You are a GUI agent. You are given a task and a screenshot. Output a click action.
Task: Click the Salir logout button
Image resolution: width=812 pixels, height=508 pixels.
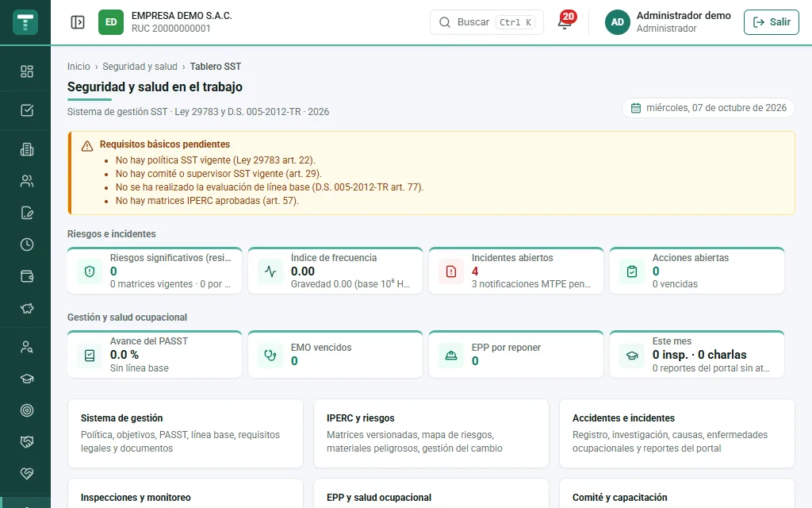tap(771, 22)
